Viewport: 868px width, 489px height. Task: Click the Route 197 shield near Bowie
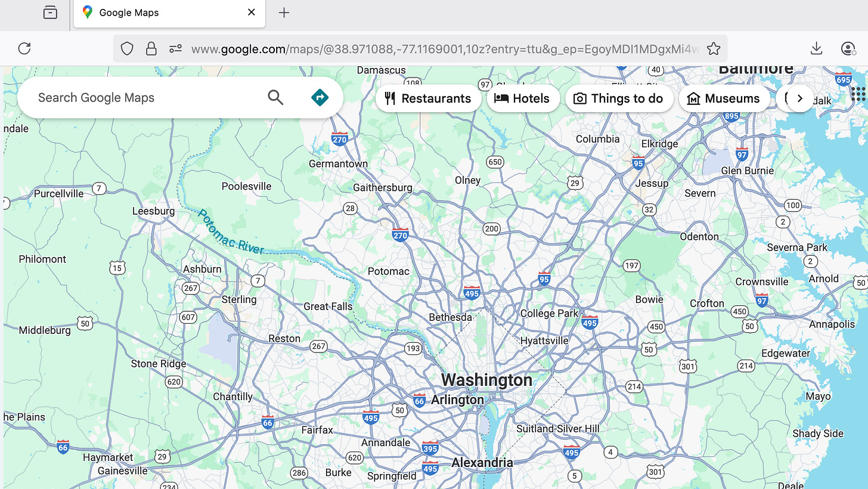631,265
